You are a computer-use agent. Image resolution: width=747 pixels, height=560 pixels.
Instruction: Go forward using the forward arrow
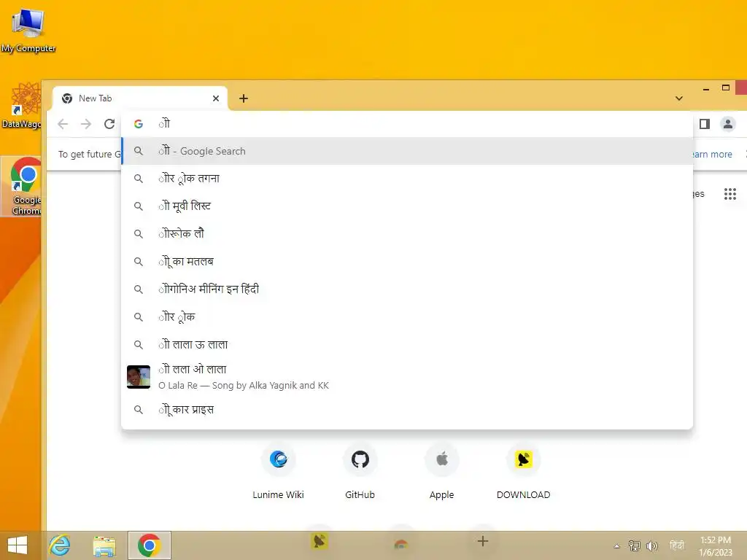(x=86, y=124)
